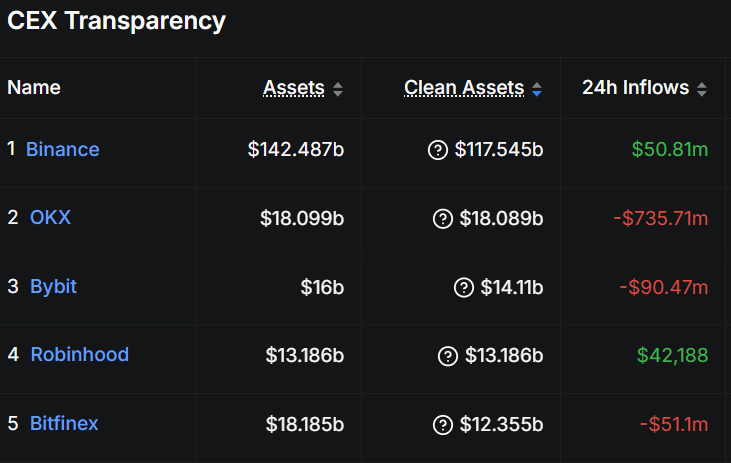This screenshot has height=463, width=731.
Task: Click help icon beside Bitfinex clean assets
Action: 442,425
